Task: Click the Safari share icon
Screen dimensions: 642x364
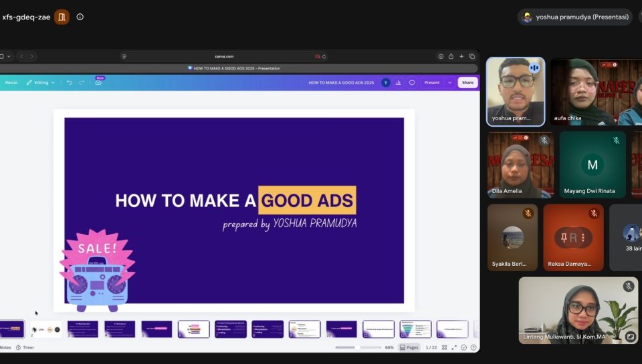Action: click(x=451, y=57)
